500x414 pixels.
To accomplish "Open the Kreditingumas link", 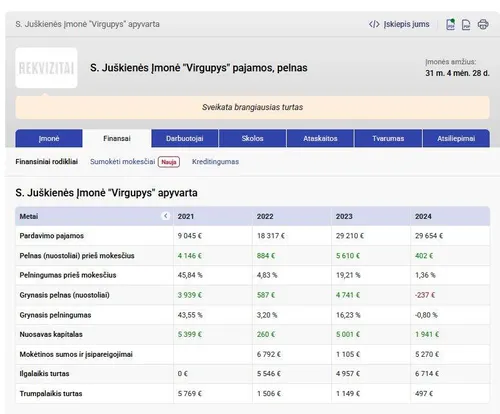I will 215,162.
